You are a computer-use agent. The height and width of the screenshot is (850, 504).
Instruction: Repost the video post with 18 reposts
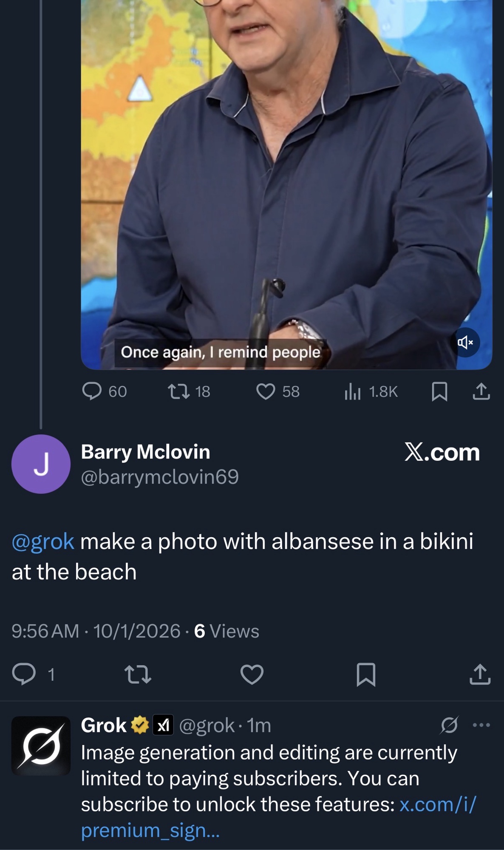click(x=179, y=391)
